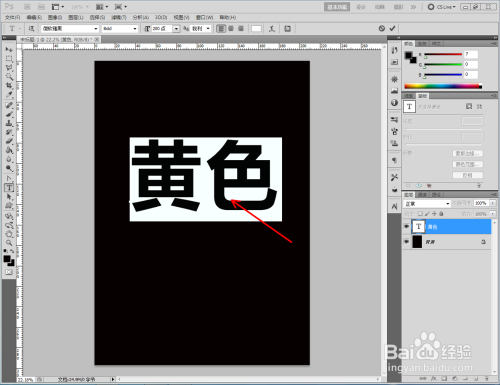Image resolution: width=500 pixels, height=385 pixels.
Task: Select the Eyedropper tool
Action: [9, 95]
